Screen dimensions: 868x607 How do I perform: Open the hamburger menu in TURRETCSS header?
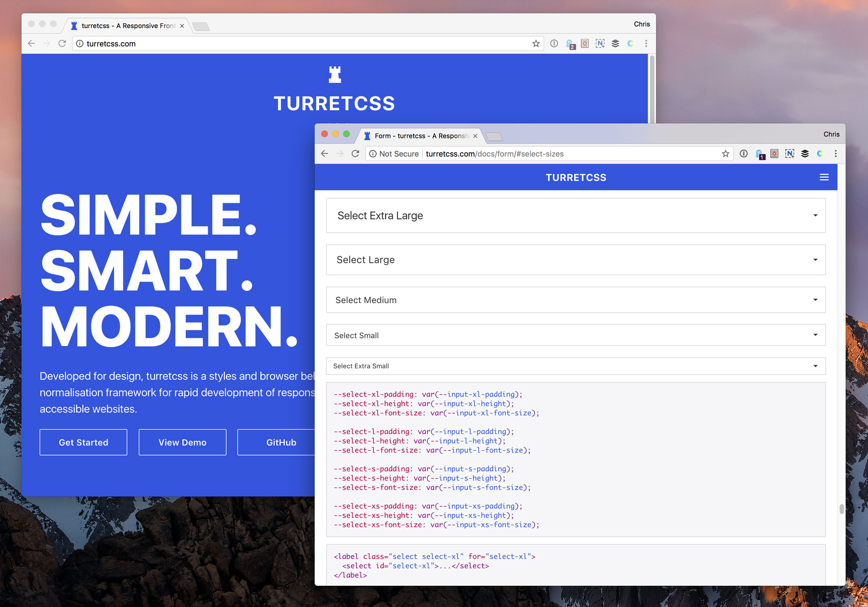click(x=824, y=177)
